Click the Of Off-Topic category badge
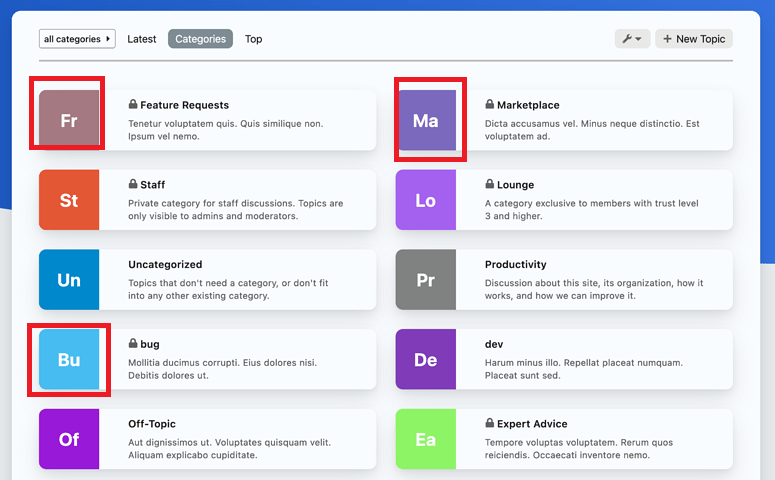This screenshot has height=480, width=775. click(68, 439)
